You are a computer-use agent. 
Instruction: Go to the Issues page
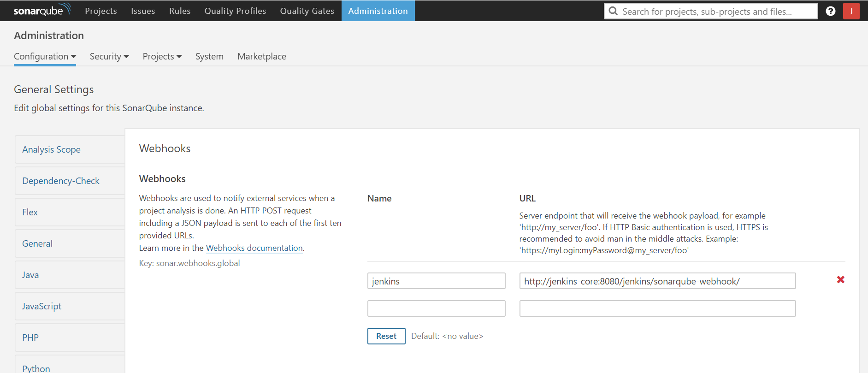143,11
